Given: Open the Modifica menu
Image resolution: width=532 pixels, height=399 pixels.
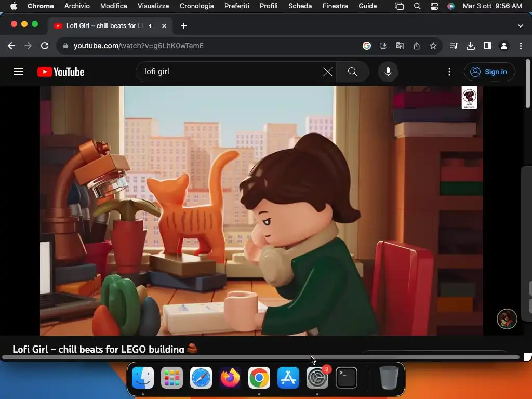Looking at the screenshot, I should pos(114,6).
